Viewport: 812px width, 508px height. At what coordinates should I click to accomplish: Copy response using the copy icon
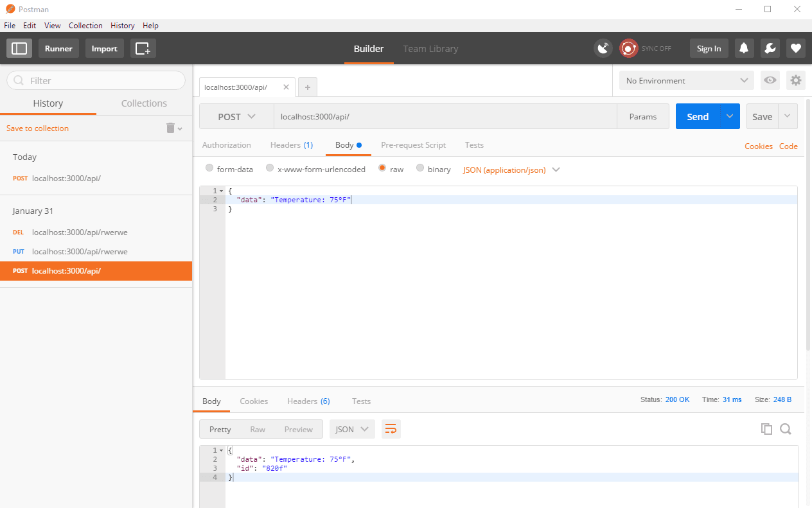point(766,429)
